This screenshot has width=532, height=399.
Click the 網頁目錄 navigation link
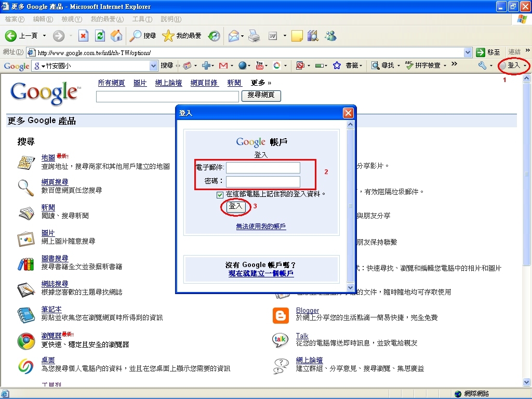204,83
